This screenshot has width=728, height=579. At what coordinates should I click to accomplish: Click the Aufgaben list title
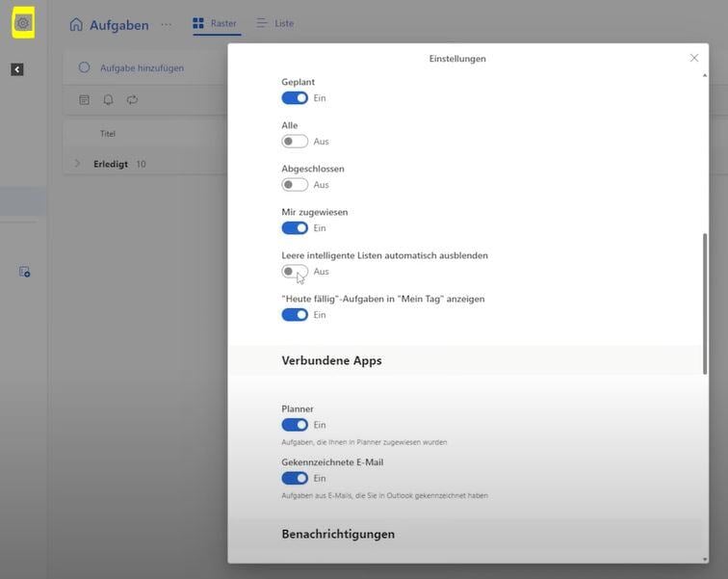pyautogui.click(x=119, y=25)
